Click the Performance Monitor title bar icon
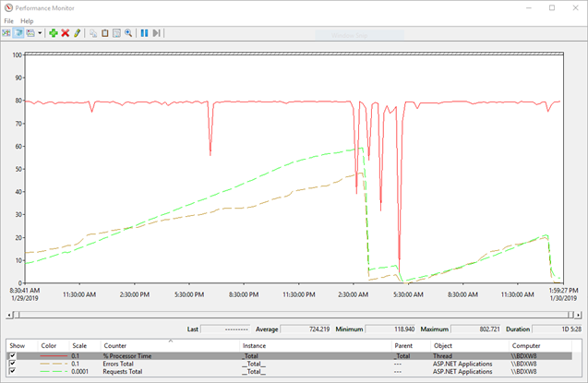This screenshot has height=383, width=588. pyautogui.click(x=8, y=8)
